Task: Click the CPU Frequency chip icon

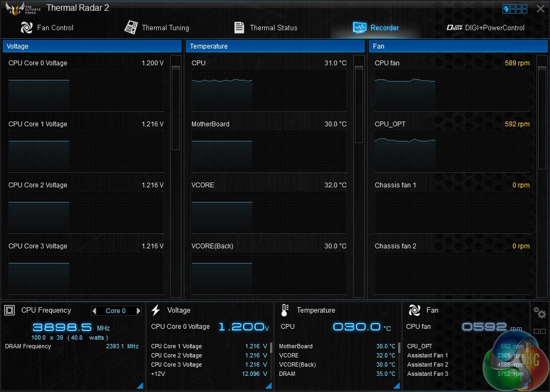Action: tap(10, 310)
